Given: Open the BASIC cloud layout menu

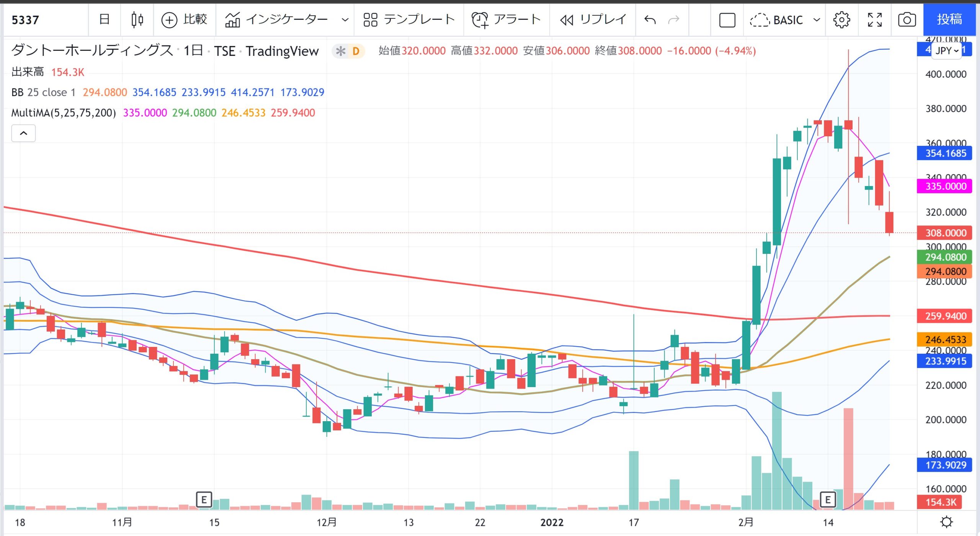Looking at the screenshot, I should click(785, 20).
